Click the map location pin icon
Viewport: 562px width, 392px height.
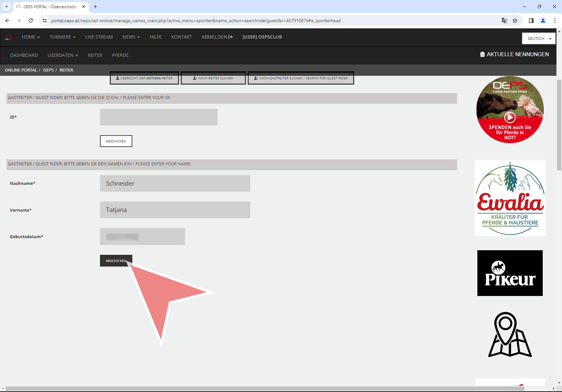[x=509, y=335]
